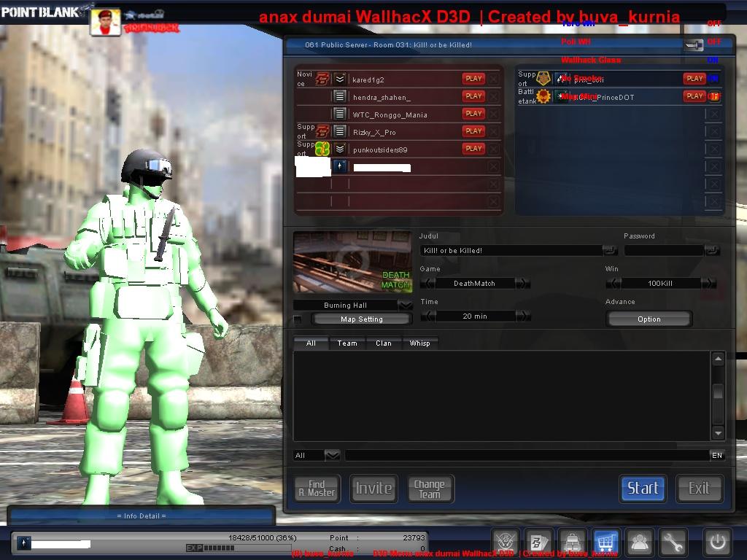Click the rank icon beside Rizky_X_Pro

click(x=340, y=131)
